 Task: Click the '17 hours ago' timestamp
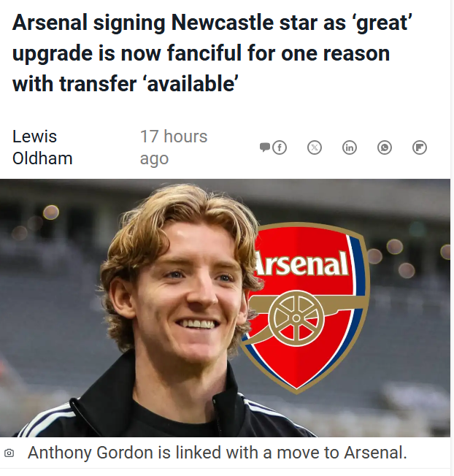173,147
